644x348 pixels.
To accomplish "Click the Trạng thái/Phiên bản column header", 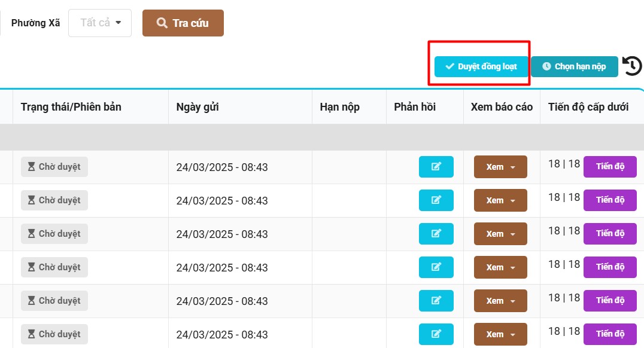I will 71,107.
